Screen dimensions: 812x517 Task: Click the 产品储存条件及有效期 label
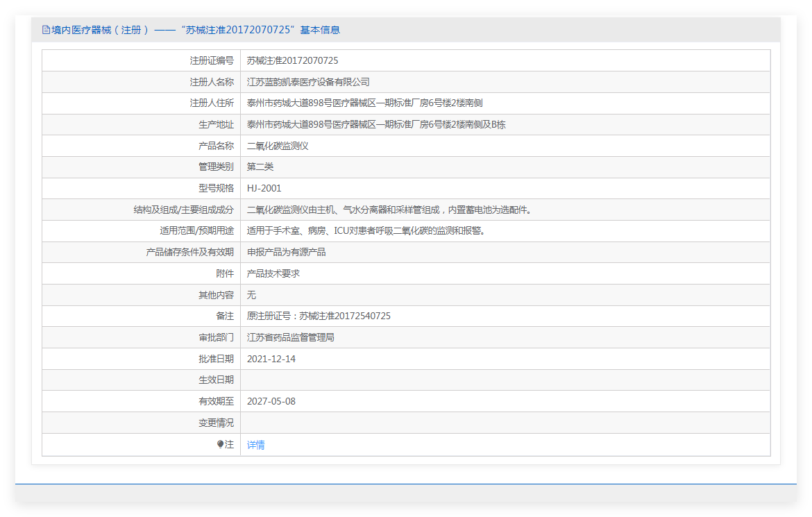tap(189, 253)
